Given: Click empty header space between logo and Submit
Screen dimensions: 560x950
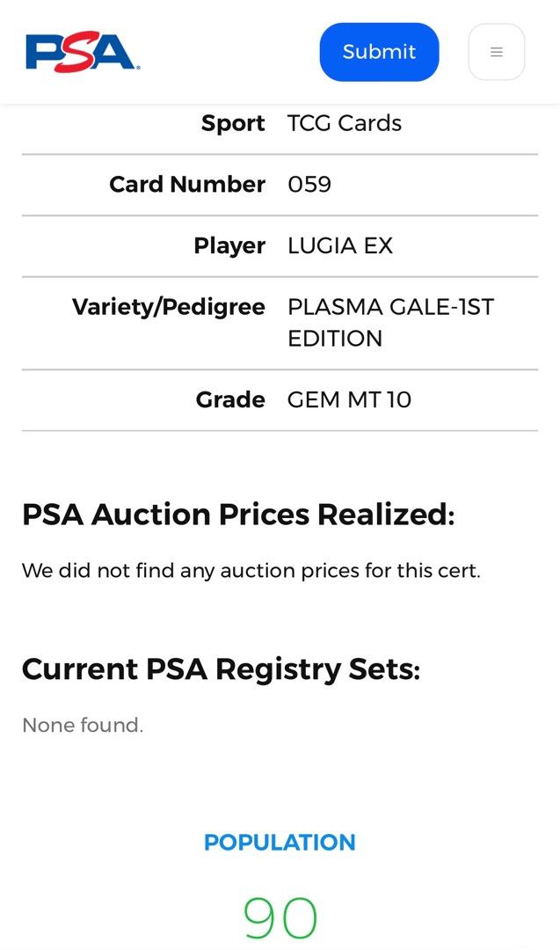Looking at the screenshot, I should (229, 52).
